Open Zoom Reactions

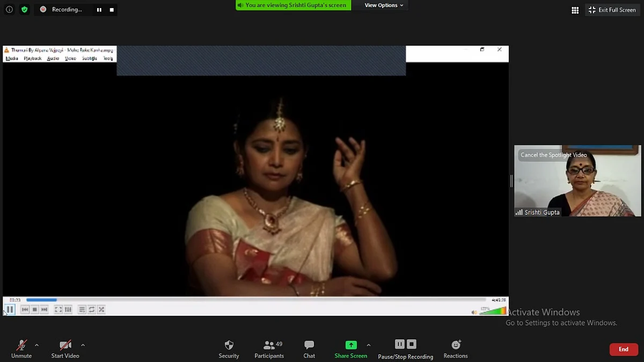tap(456, 349)
